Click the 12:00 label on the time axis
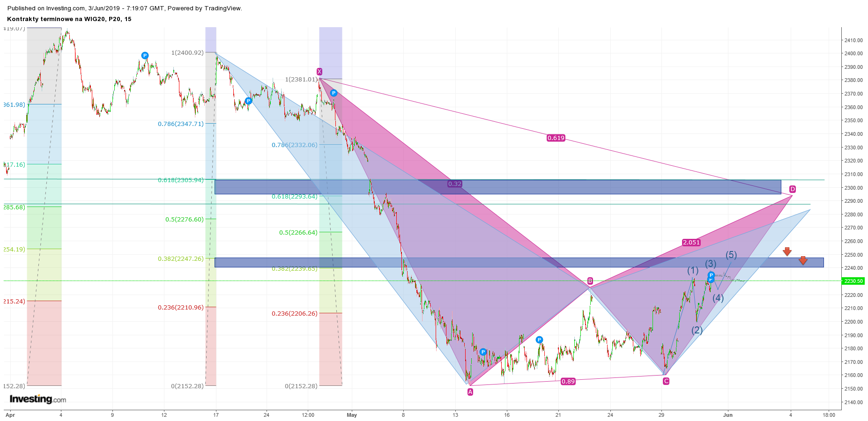Screen dimensions: 868x421 tap(308, 415)
